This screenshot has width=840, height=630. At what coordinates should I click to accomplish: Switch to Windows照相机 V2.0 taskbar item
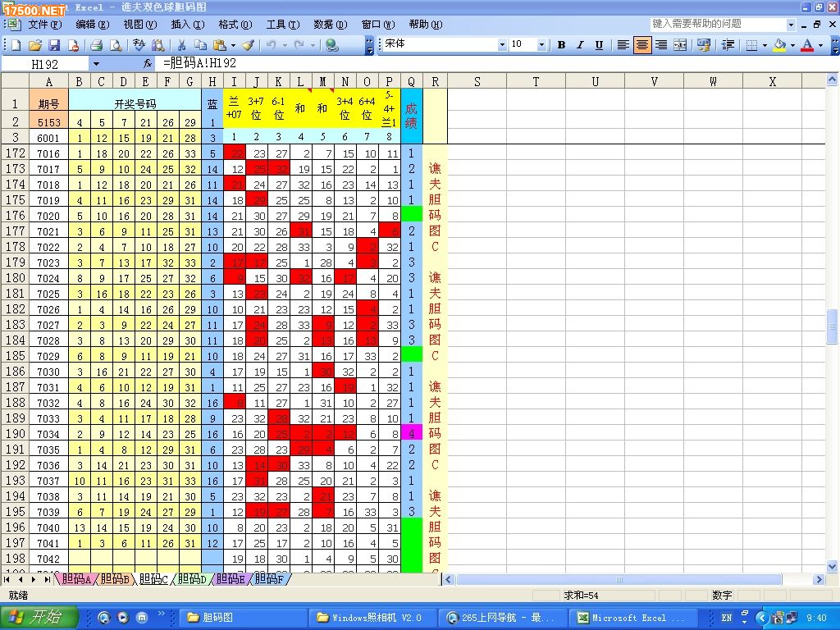pos(373,618)
